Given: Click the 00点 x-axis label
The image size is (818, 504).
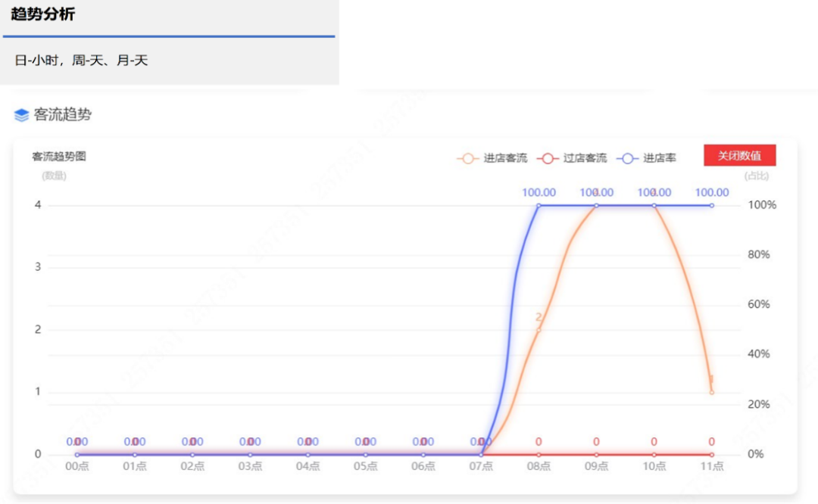Looking at the screenshot, I should (77, 467).
